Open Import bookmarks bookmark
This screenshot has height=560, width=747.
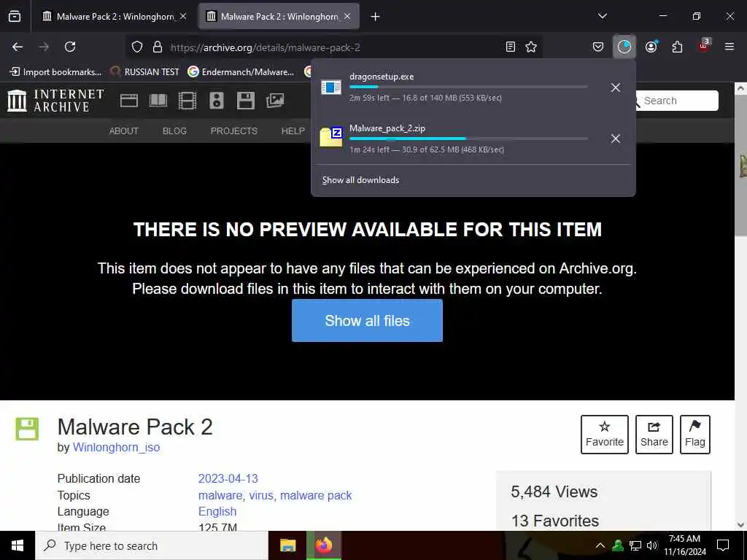click(55, 72)
